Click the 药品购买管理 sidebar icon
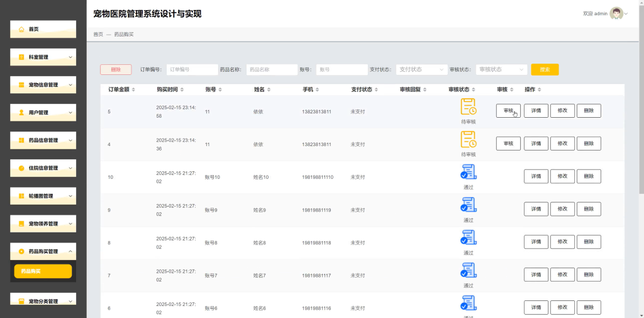 coord(22,251)
